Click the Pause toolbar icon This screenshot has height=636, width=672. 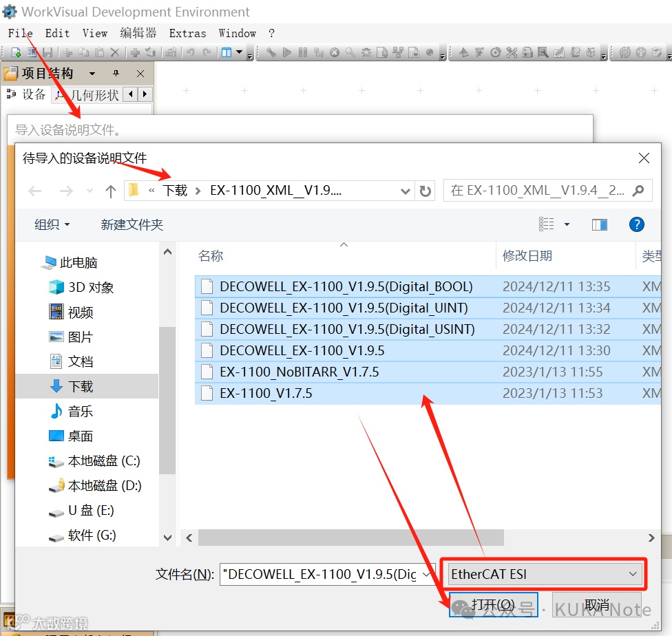click(x=303, y=53)
